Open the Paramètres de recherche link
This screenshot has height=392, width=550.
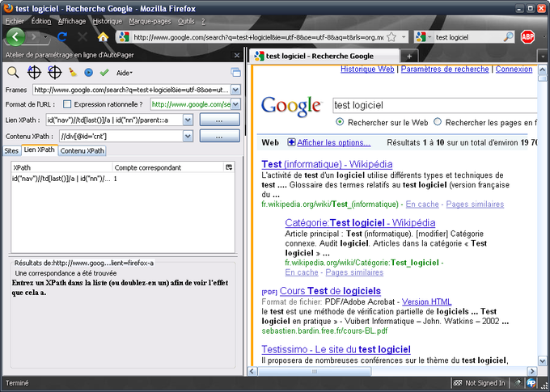[445, 69]
